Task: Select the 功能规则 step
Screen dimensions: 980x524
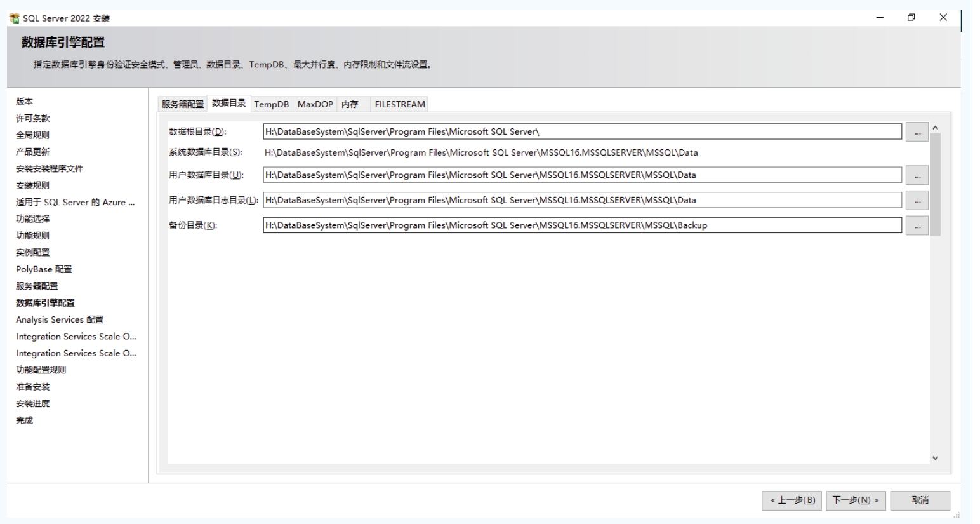Action: click(x=32, y=236)
